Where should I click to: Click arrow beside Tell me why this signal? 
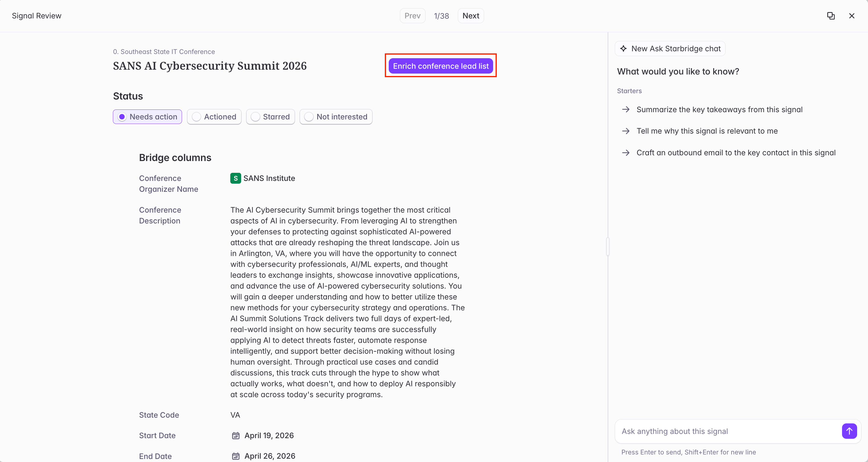point(626,131)
